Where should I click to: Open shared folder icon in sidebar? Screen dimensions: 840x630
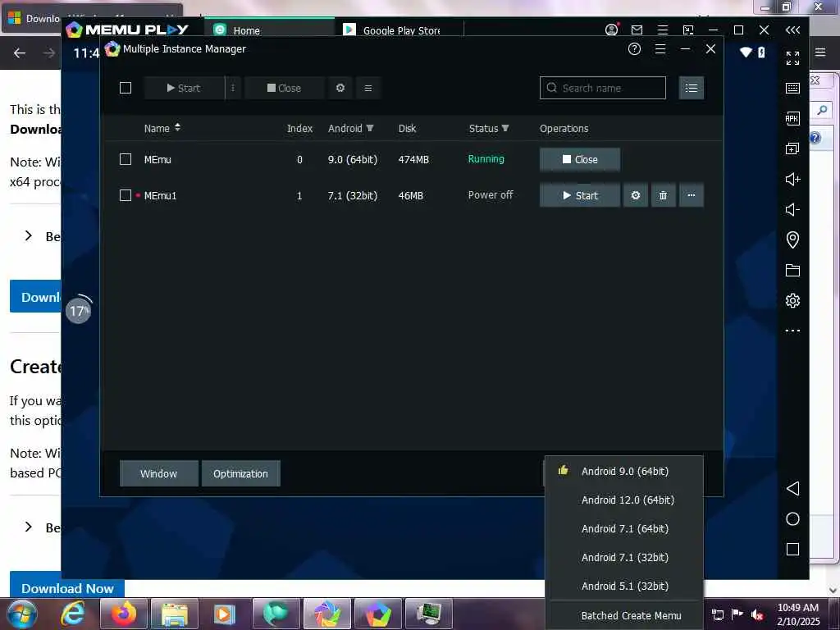pos(793,270)
